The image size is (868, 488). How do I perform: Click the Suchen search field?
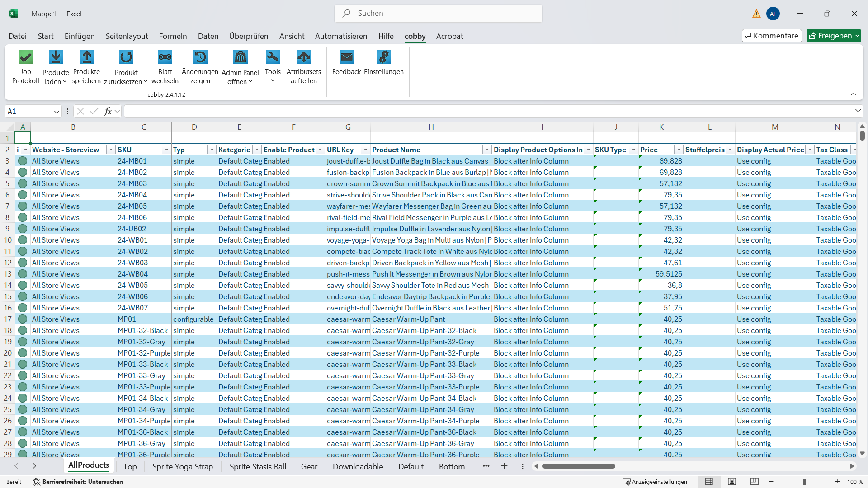(x=439, y=14)
